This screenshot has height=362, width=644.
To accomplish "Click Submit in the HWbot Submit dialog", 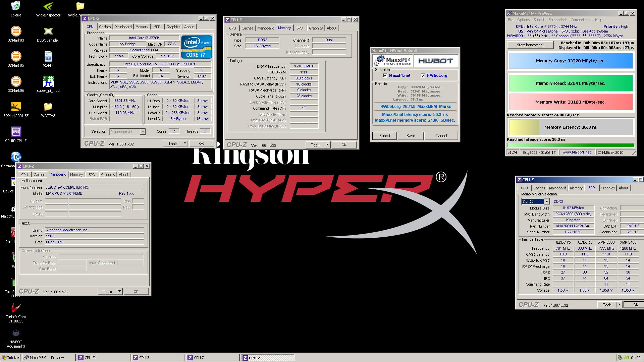I will pyautogui.click(x=385, y=136).
